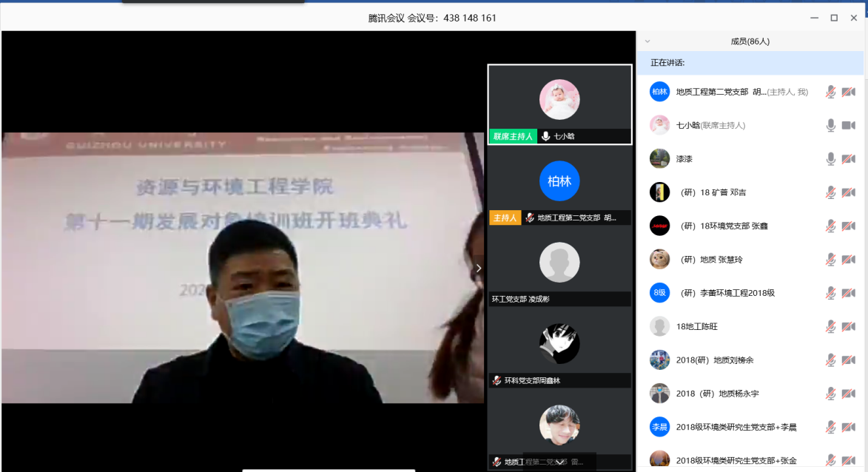Collapse the video strip using side arrow
The image size is (868, 472).
pyautogui.click(x=478, y=268)
